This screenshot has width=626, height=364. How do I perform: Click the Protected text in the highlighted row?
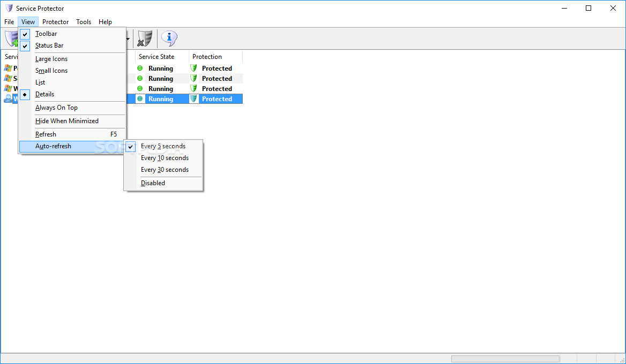217,99
